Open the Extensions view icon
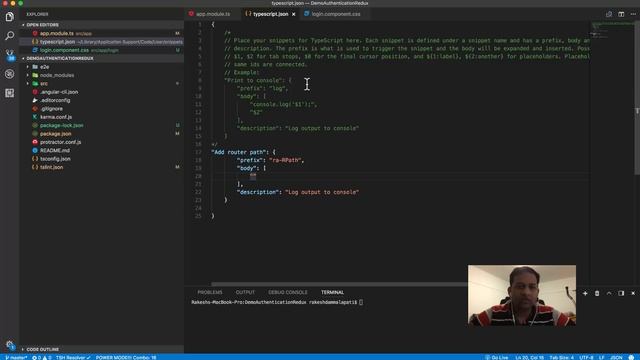The image size is (640, 360). [x=9, y=93]
